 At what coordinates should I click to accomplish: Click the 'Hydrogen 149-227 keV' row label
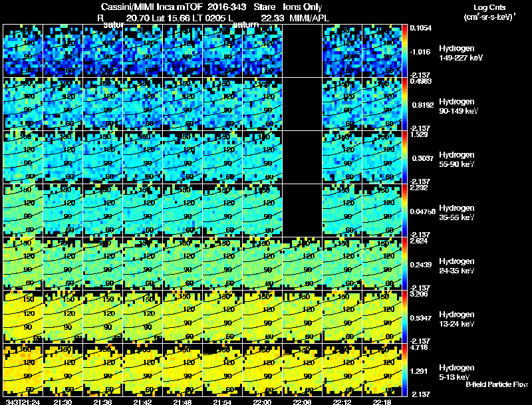(461, 53)
